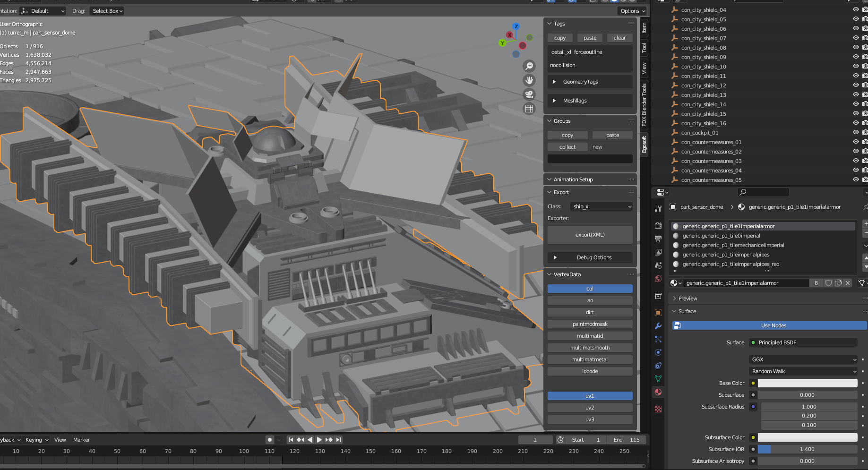The height and width of the screenshot is (470, 868).
Task: Open the Object Data properties tab
Action: pos(658,379)
